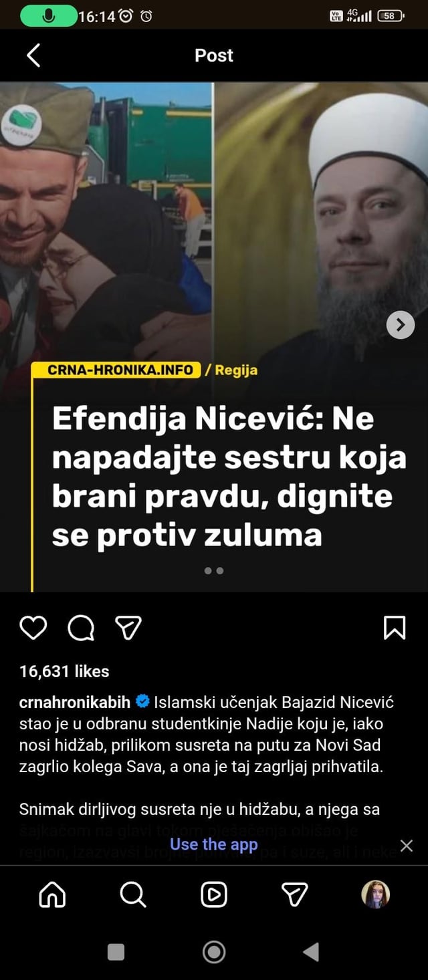This screenshot has height=980, width=428.
Task: Save the post with the bookmark icon
Action: (395, 628)
